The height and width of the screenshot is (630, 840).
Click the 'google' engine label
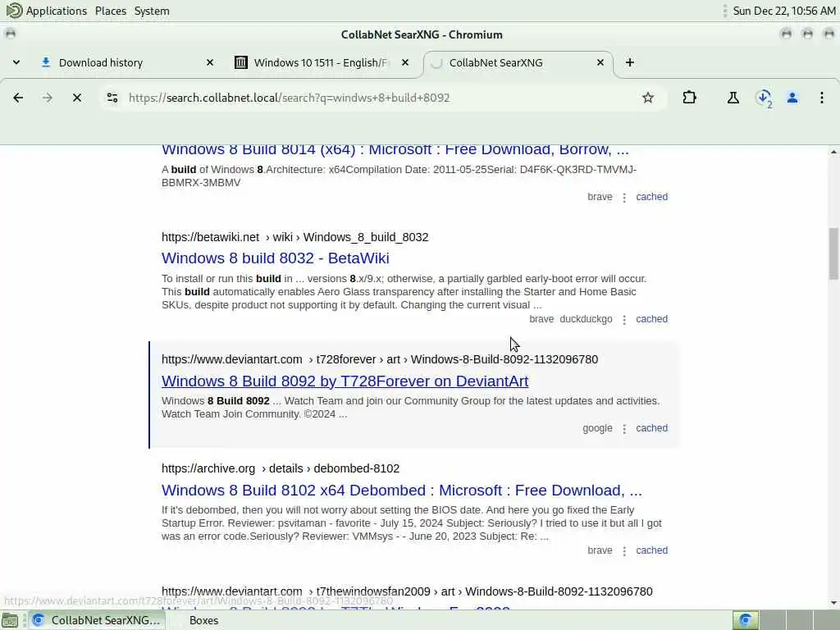[597, 428]
